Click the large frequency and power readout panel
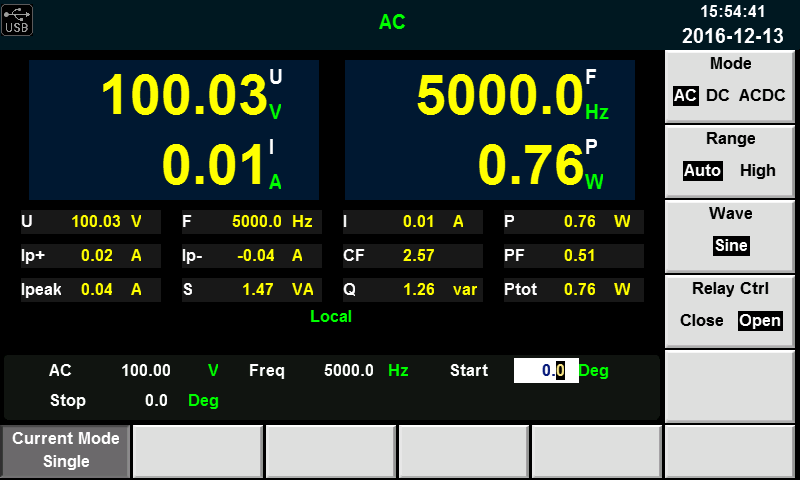 tap(490, 129)
